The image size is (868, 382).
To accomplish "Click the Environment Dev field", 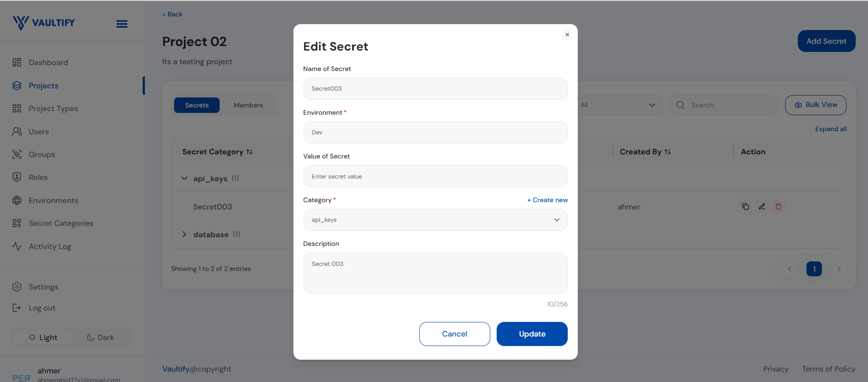I will point(435,132).
